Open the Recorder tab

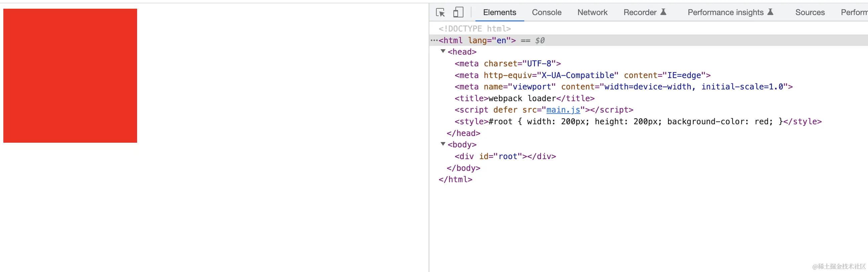[x=640, y=12]
